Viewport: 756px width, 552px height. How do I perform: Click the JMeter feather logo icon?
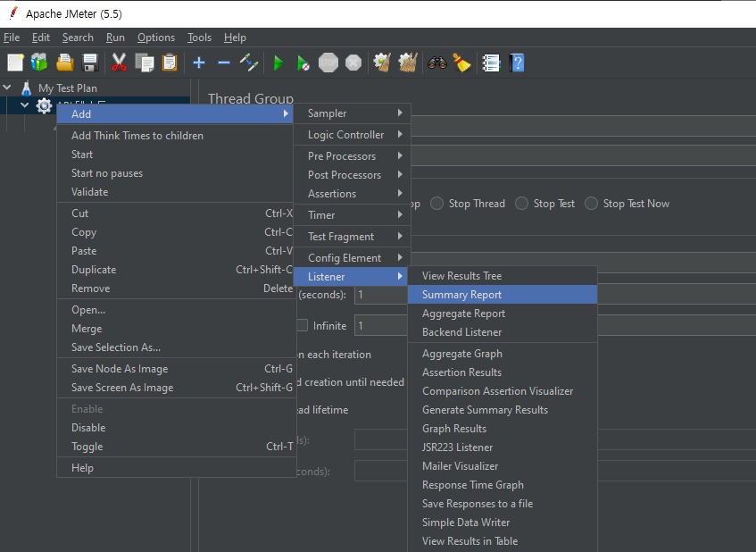pos(14,13)
